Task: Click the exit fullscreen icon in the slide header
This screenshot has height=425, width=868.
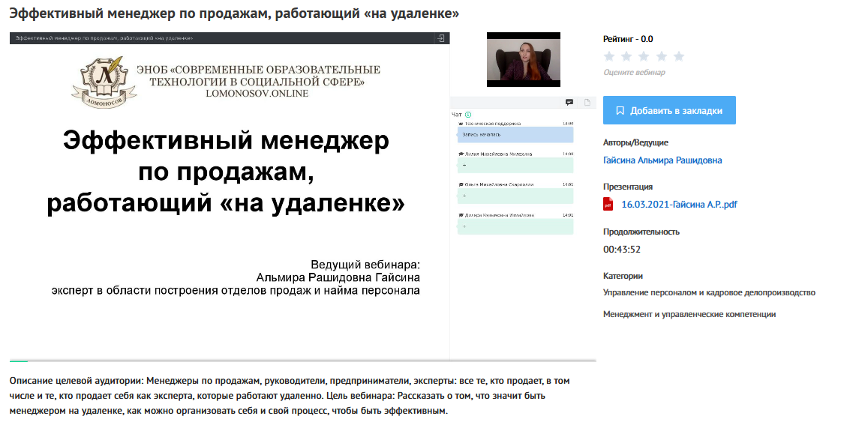Action: [441, 37]
